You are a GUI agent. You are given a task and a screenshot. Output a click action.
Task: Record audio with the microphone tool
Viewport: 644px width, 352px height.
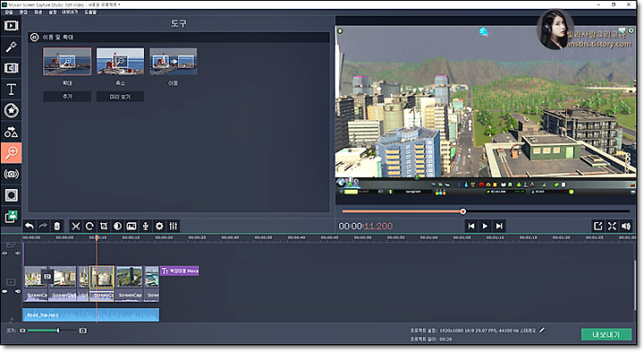coord(146,226)
